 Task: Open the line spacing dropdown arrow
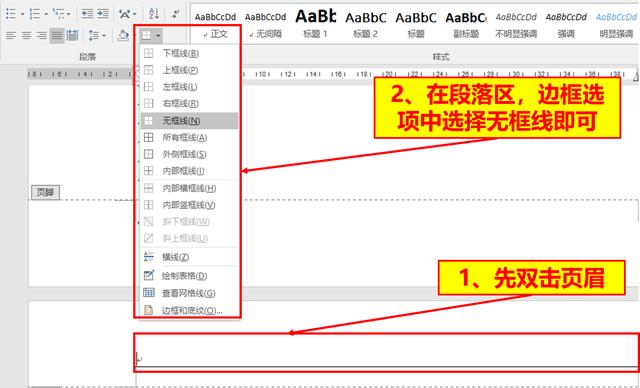point(104,36)
